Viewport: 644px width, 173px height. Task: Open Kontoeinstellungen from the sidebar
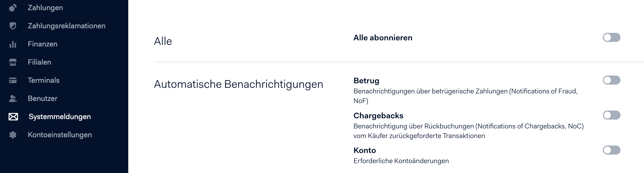click(60, 135)
